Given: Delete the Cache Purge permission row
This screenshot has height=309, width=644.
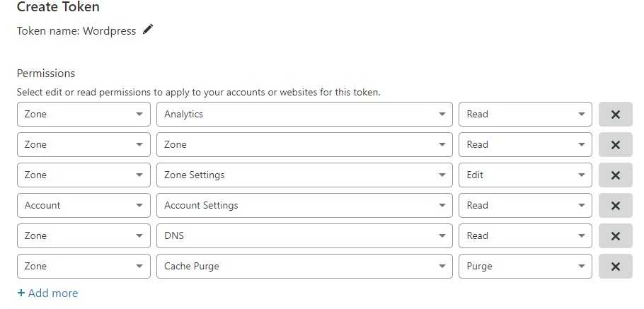Looking at the screenshot, I should click(615, 267).
